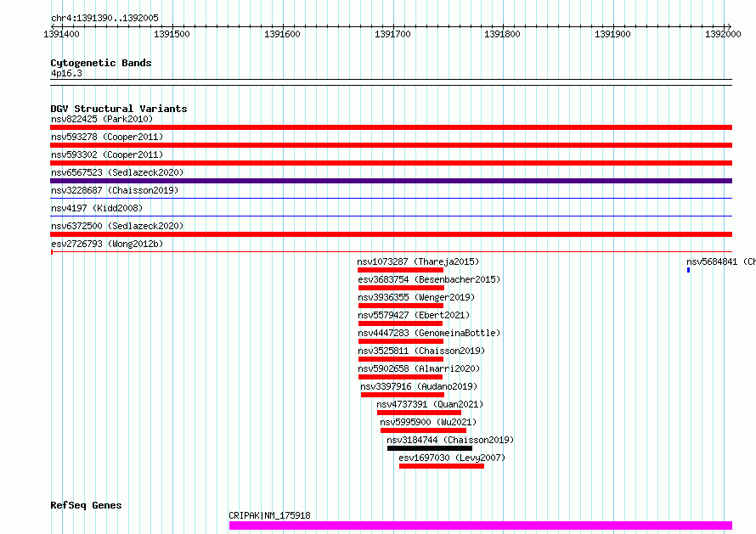Open nsv3525811 (Chaisson2019) label

click(x=421, y=351)
